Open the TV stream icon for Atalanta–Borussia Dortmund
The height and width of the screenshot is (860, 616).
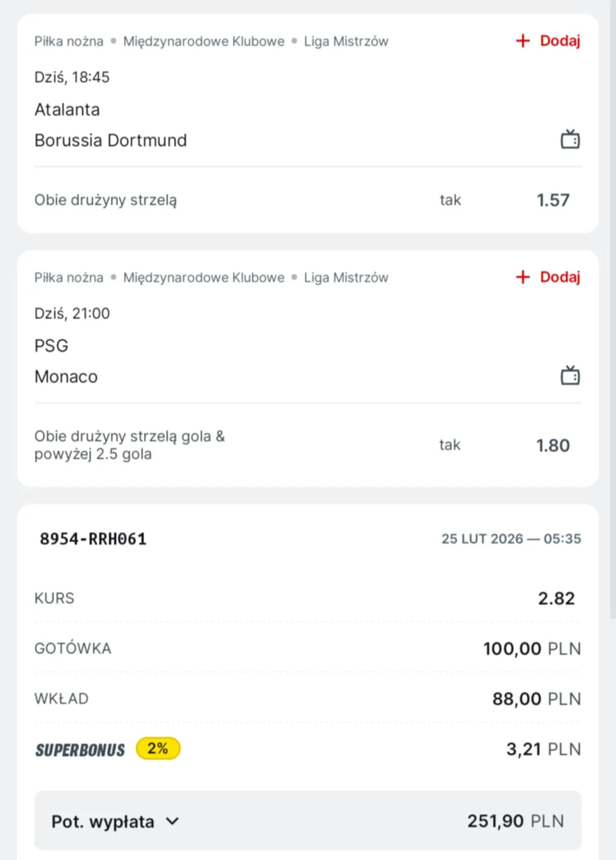coord(570,139)
